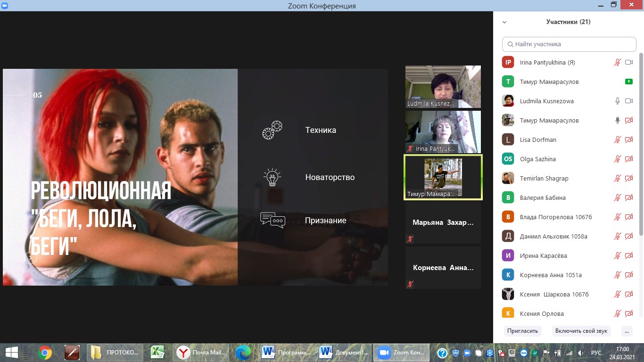
Task: Click the TeamViewer icon in the system tray
Action: (x=524, y=353)
